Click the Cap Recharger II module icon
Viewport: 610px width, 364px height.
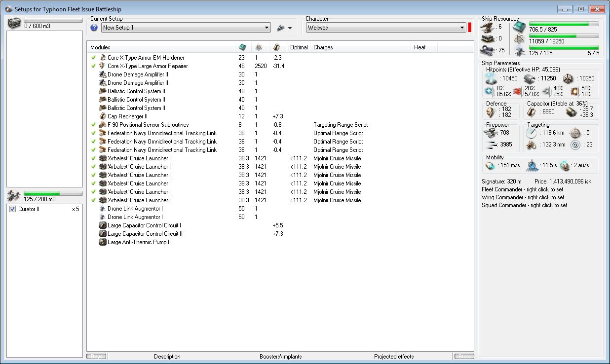103,116
